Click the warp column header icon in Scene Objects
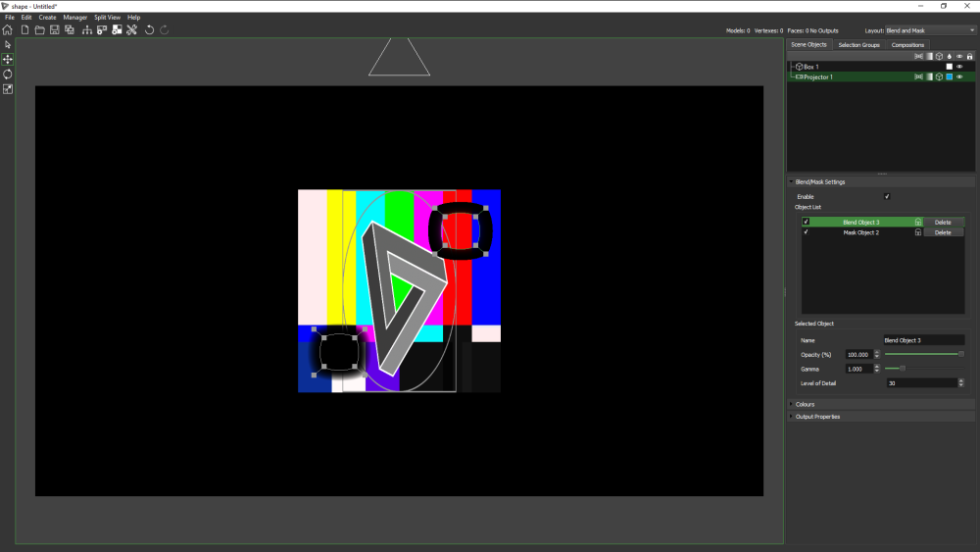Image resolution: width=980 pixels, height=552 pixels. point(918,56)
